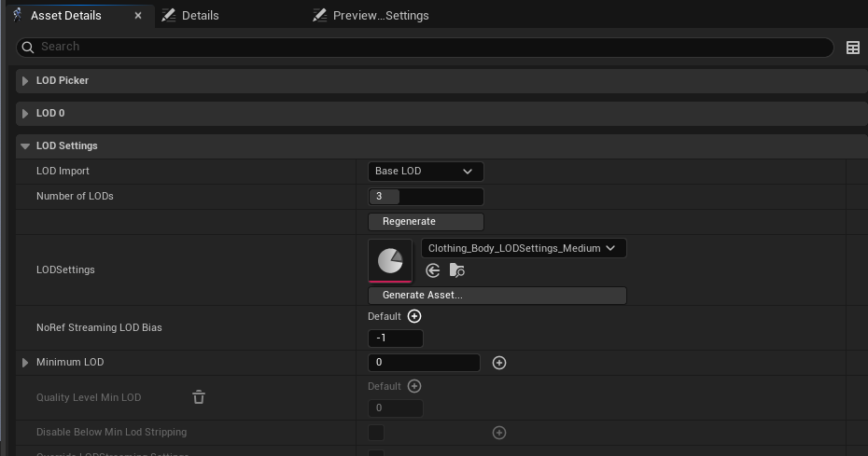
Task: Click the LODSettings asset thumbnail
Action: point(390,261)
